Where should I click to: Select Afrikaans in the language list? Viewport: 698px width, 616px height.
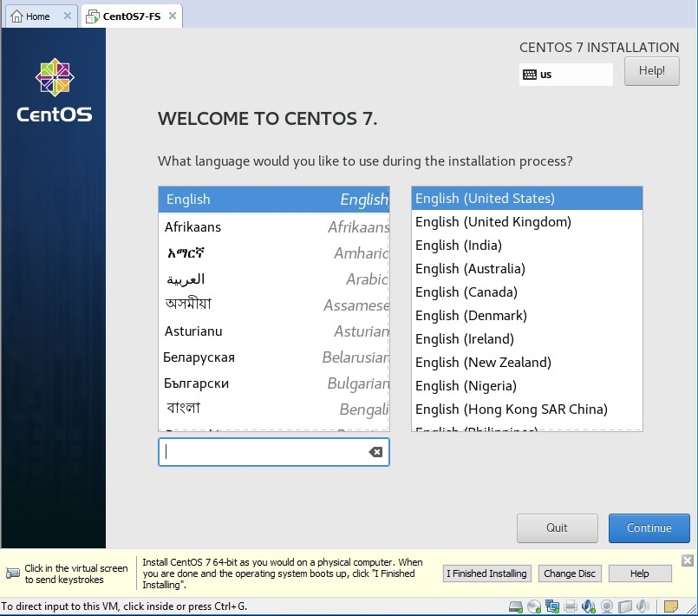pyautogui.click(x=192, y=227)
